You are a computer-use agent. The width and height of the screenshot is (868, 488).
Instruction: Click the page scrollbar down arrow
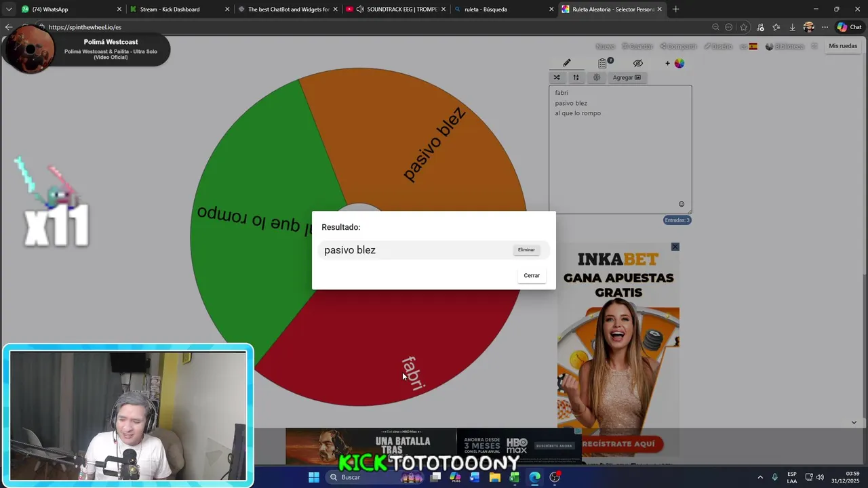coord(854,422)
